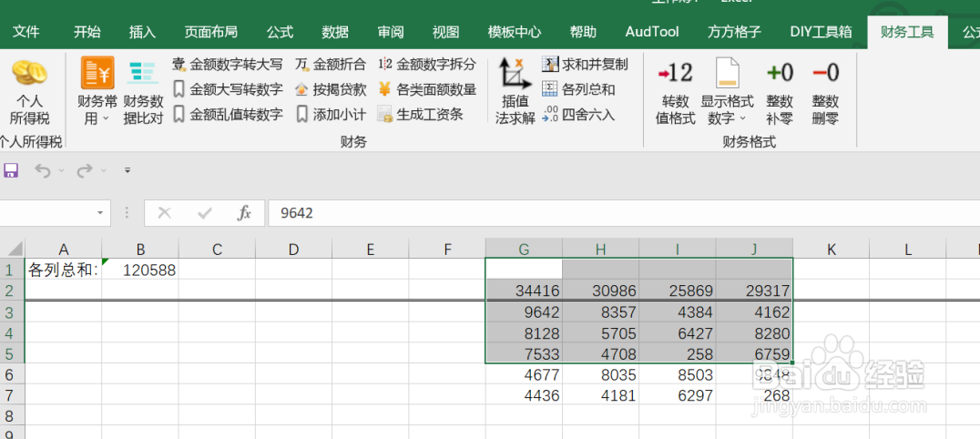
Task: Select cell with value 8035
Action: [600, 374]
